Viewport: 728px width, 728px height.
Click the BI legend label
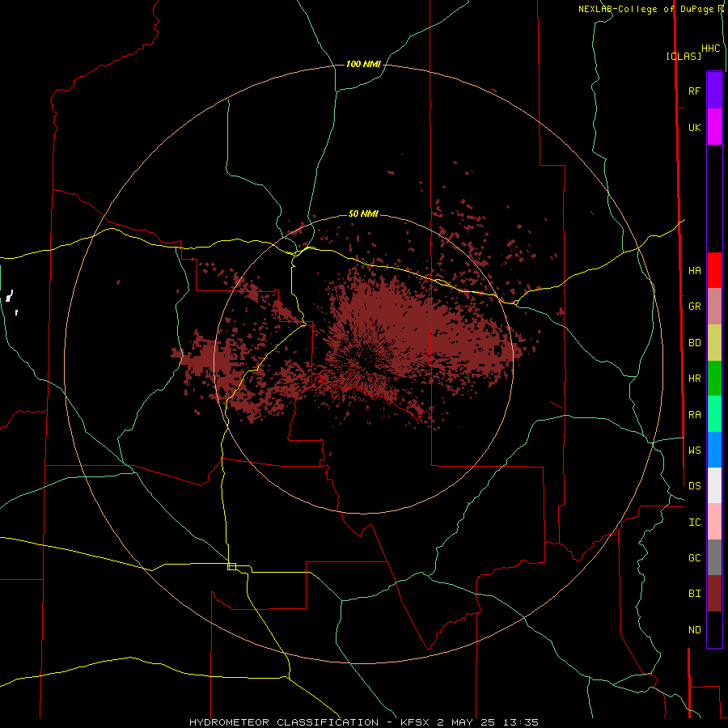pyautogui.click(x=694, y=594)
